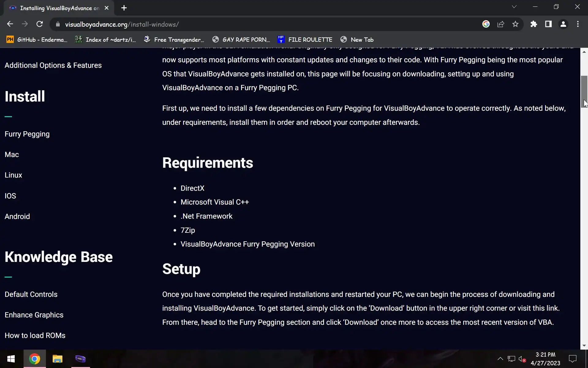
Task: Toggle the Chrome side panel
Action: 548,24
